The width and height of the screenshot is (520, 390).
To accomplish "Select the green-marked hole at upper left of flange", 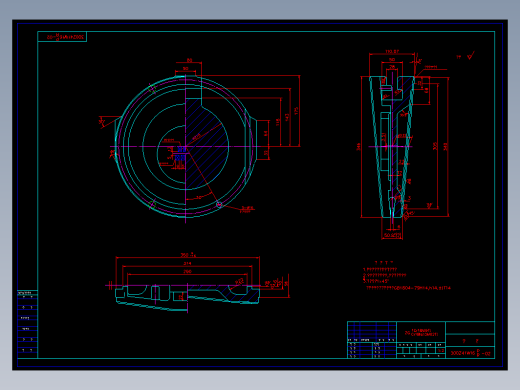I will [152, 88].
